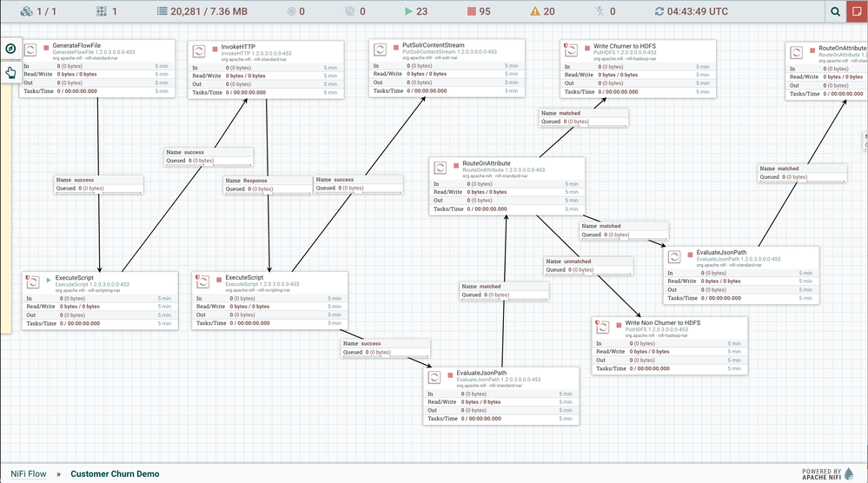Select matched connection above bottom EvaluateJsonPath
The image size is (868, 483).
click(505, 290)
